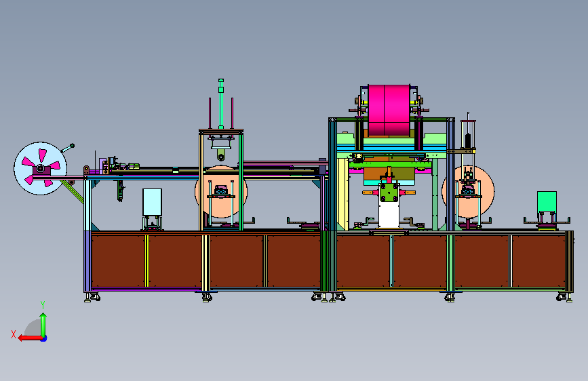Viewport: 588px width, 381px height.
Task: Select the large magenta roll on top
Action: (x=389, y=111)
